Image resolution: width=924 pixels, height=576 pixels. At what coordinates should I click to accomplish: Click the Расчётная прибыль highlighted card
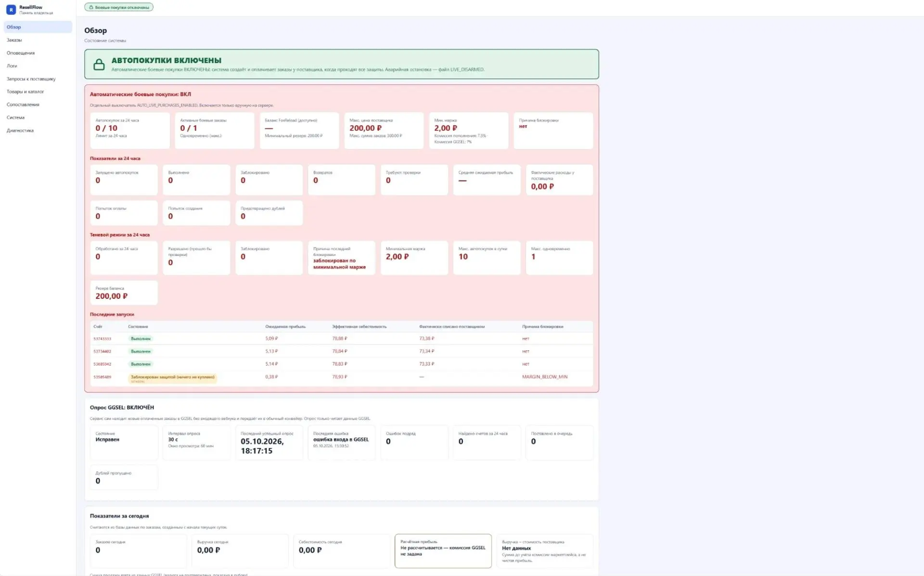(443, 551)
